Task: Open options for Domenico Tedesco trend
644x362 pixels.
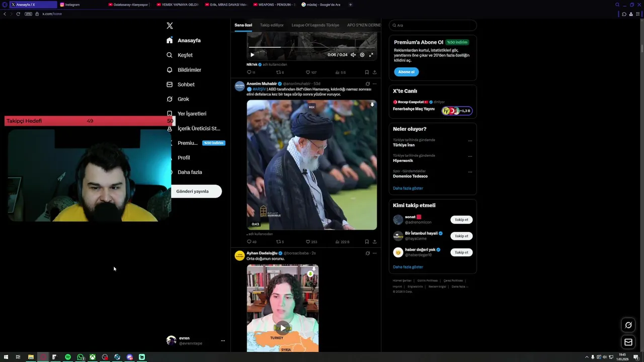Action: click(x=470, y=172)
